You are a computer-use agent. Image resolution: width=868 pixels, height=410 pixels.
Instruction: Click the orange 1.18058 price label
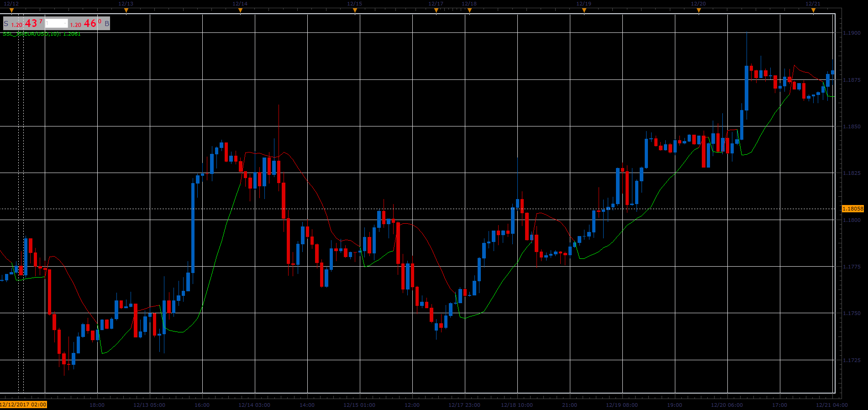853,209
